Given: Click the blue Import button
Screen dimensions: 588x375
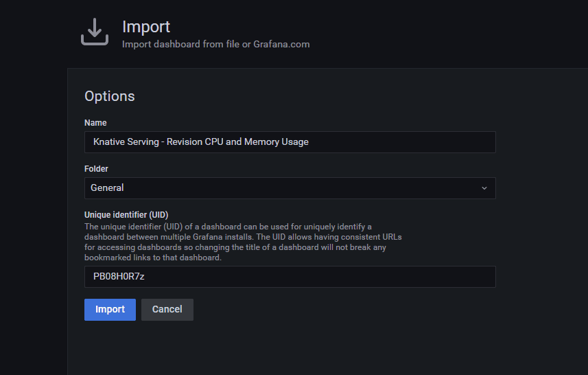Looking at the screenshot, I should pos(110,310).
